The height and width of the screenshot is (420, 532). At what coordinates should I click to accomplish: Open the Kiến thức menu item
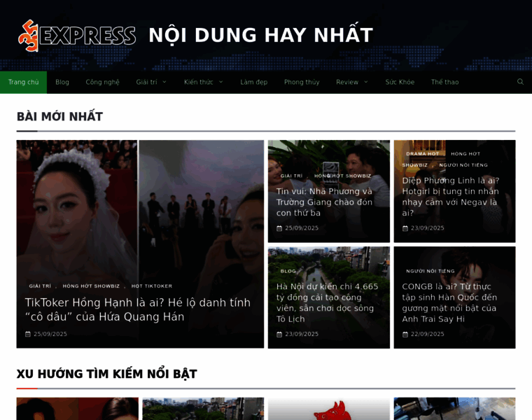coord(199,82)
